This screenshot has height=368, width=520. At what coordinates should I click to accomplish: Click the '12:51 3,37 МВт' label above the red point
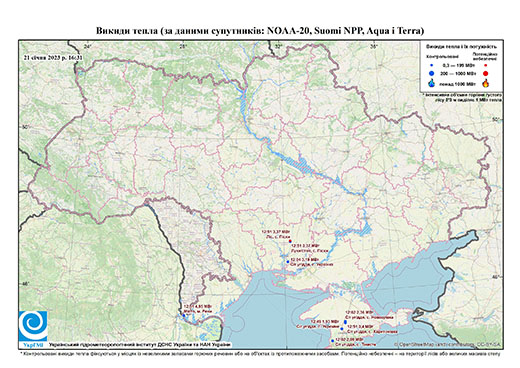[x=276, y=231]
